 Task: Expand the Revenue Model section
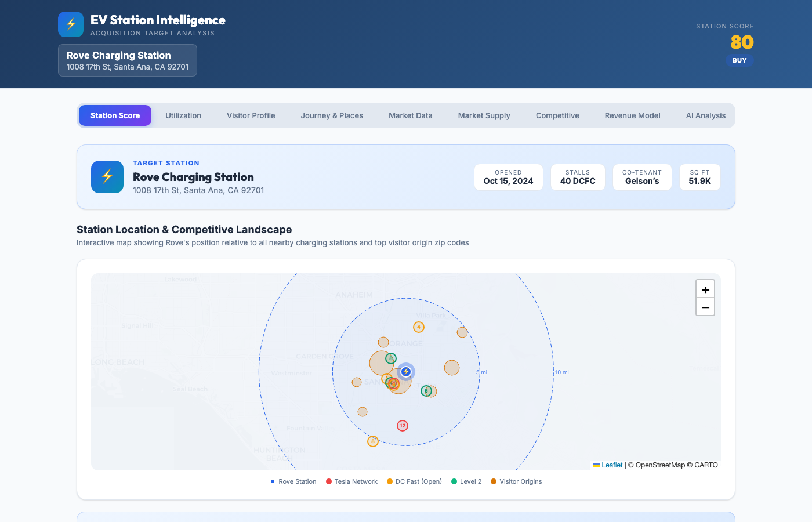pyautogui.click(x=632, y=115)
